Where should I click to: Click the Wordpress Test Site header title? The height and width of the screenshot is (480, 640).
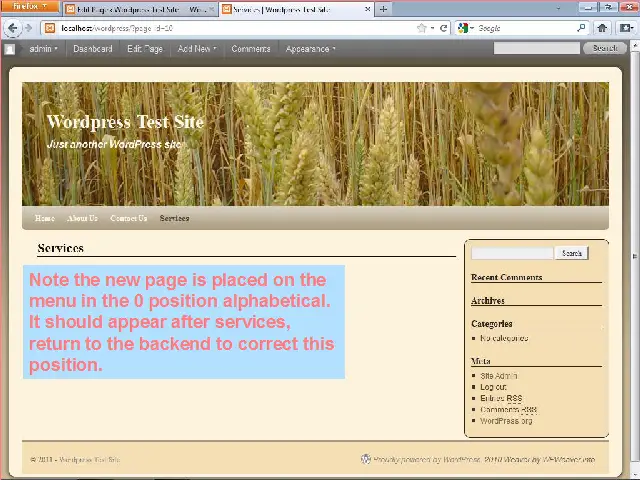pos(125,122)
